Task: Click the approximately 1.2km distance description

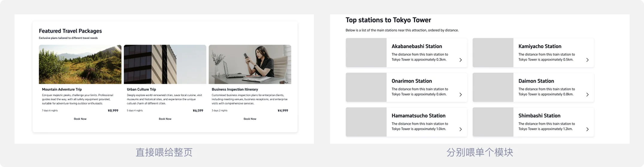Action: tap(547, 126)
